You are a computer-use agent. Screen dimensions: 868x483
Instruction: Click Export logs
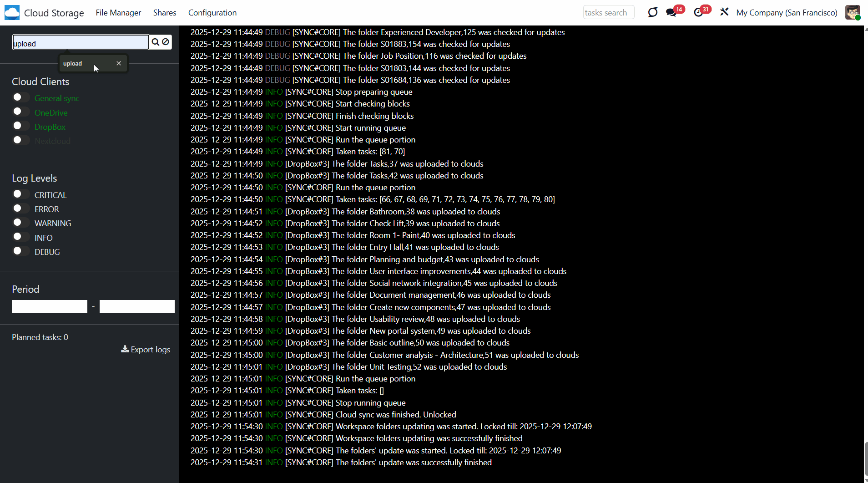pyautogui.click(x=146, y=350)
